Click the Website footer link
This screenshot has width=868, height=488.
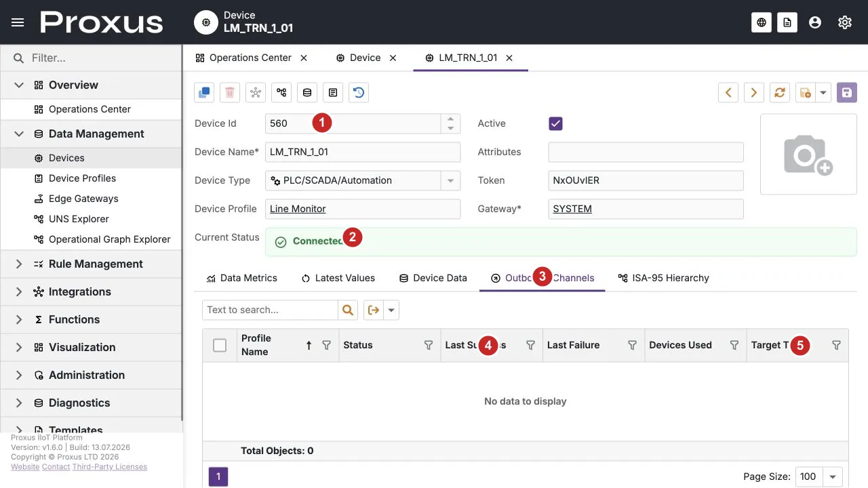25,467
